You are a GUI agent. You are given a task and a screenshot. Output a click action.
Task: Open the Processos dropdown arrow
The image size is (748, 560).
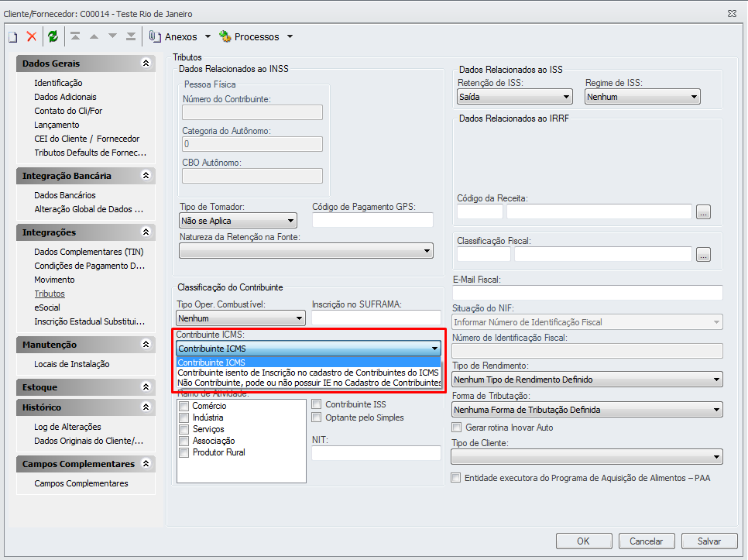pos(290,36)
